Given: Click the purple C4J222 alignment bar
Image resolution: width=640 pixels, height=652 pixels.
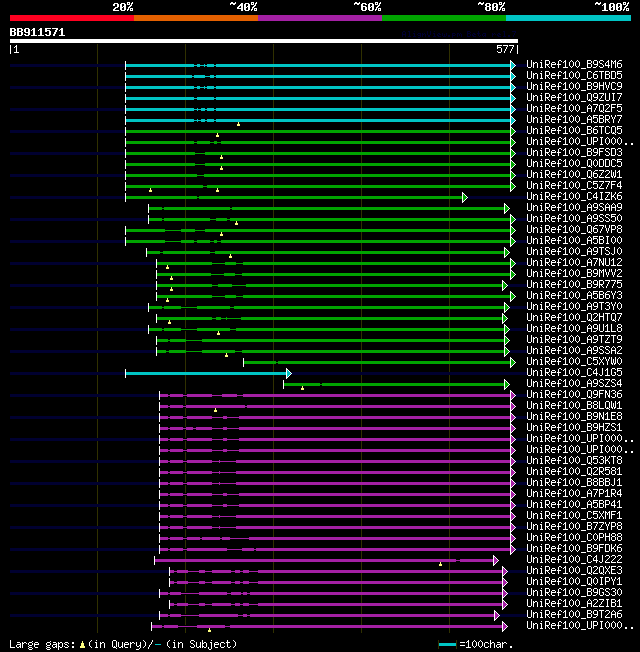Looking at the screenshot, I should tap(324, 561).
